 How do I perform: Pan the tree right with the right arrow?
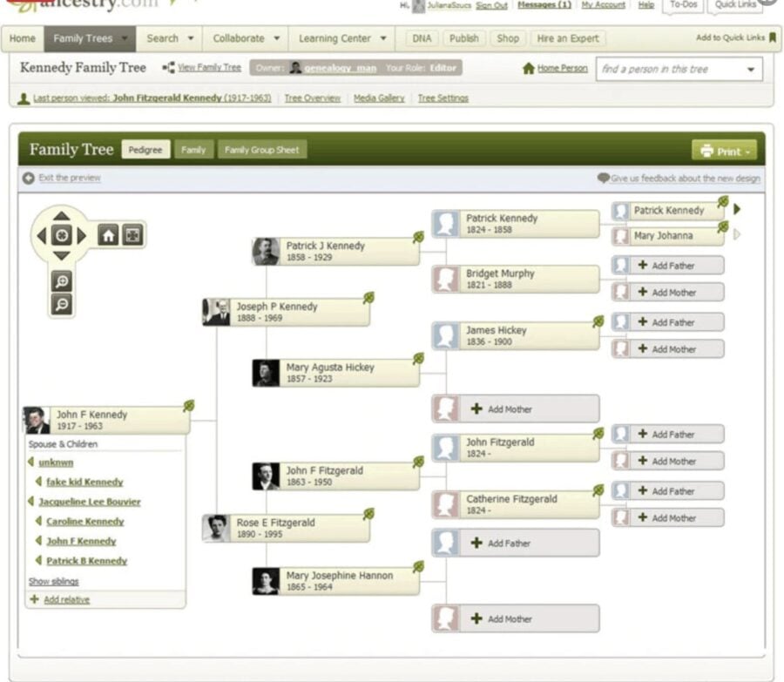tap(82, 235)
